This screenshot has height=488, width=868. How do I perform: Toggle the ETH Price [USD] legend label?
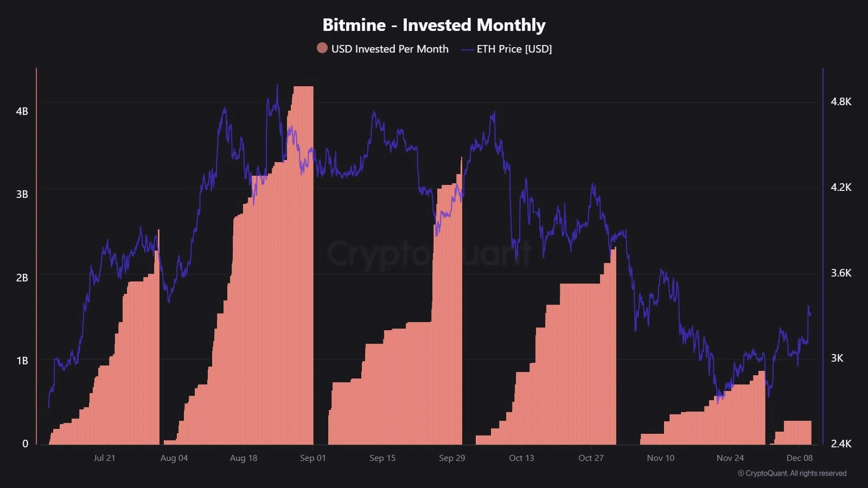pos(514,49)
